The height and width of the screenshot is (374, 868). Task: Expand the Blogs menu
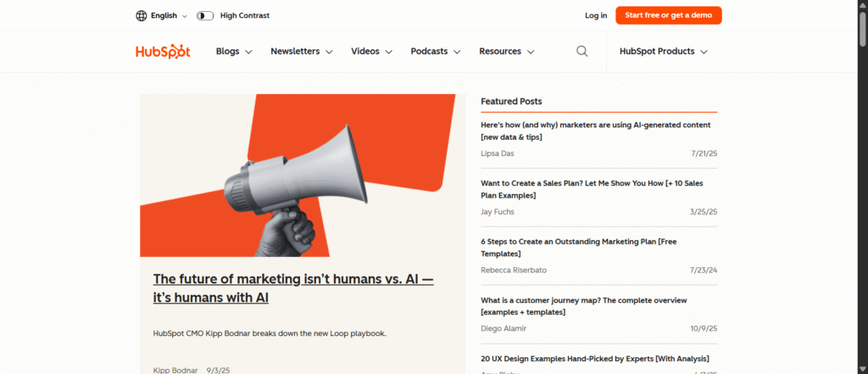click(234, 52)
